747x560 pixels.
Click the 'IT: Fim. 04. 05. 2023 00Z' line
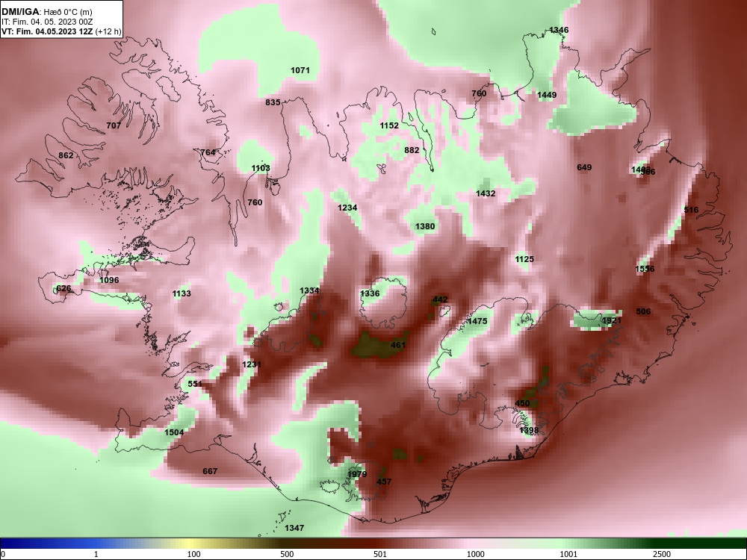46,22
